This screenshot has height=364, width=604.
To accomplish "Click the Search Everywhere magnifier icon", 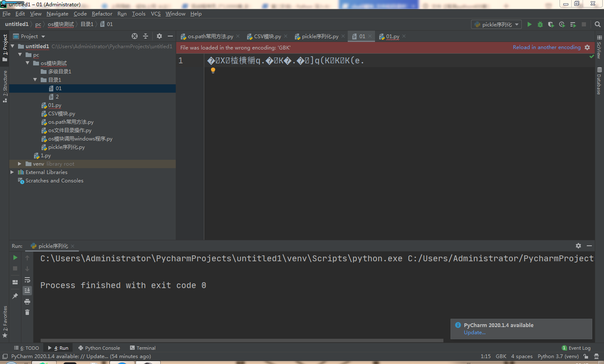I will (x=598, y=24).
